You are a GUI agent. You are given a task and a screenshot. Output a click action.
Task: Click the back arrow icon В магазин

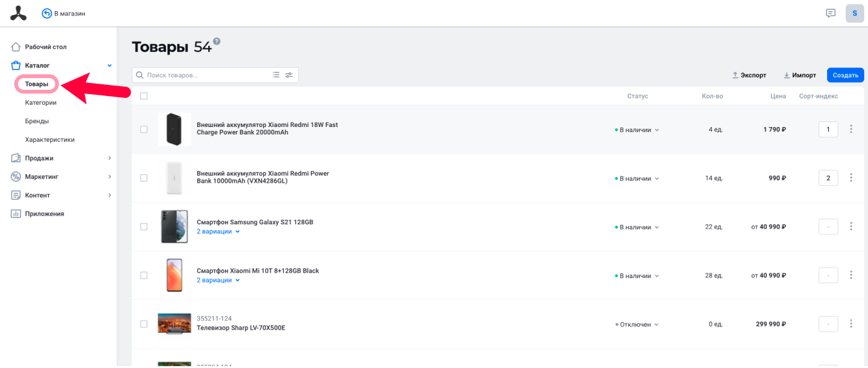click(46, 13)
